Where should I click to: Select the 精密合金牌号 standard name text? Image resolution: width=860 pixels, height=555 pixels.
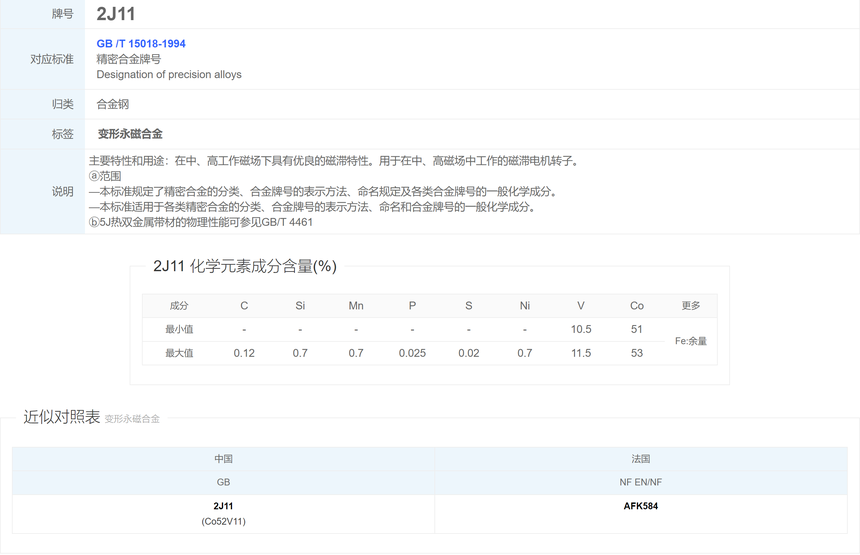[x=129, y=59]
